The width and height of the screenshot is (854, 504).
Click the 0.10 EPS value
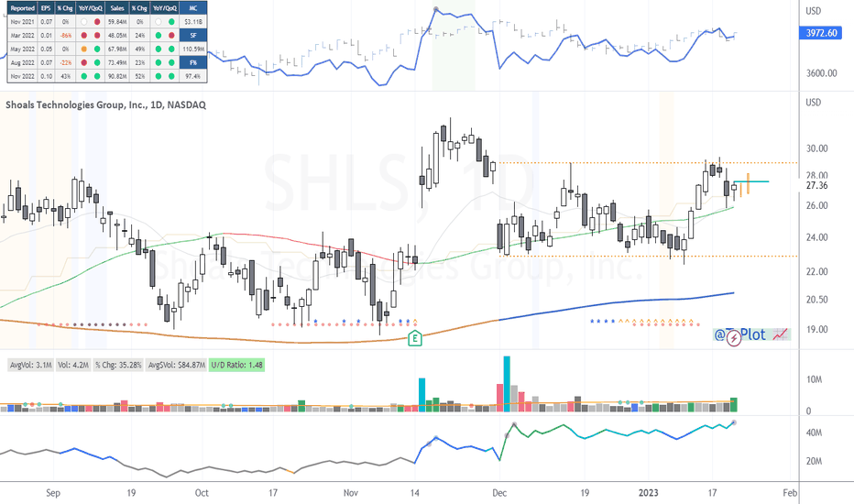tap(47, 76)
